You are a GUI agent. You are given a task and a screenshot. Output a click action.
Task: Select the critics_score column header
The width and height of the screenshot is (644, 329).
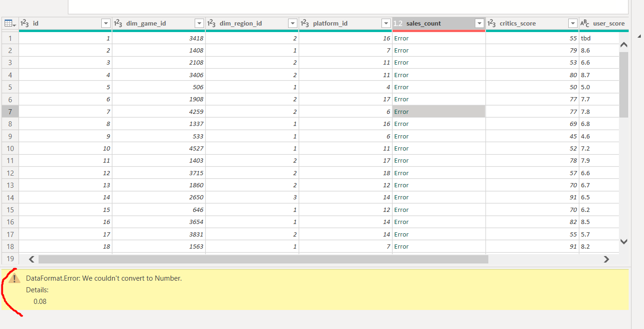pos(532,23)
